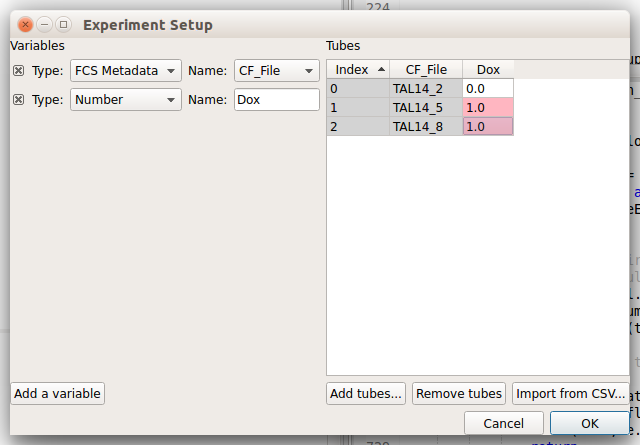
Task: Click the Add tubes... button
Action: [366, 394]
